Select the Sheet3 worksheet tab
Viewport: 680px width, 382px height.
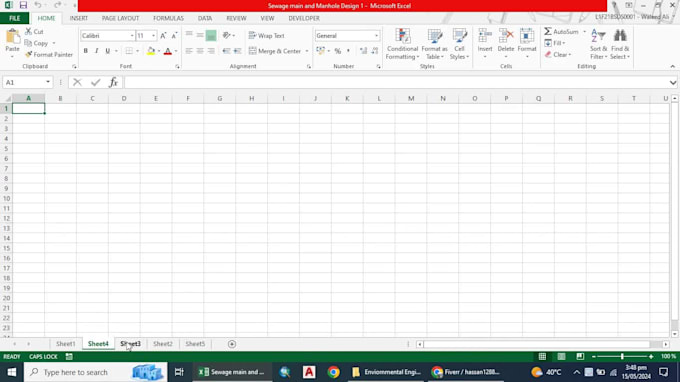coord(130,344)
